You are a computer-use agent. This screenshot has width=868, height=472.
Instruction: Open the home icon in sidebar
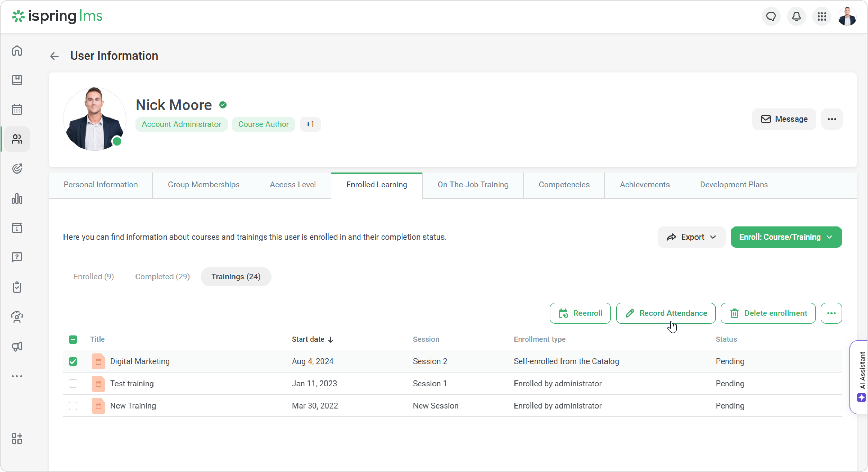click(x=17, y=51)
